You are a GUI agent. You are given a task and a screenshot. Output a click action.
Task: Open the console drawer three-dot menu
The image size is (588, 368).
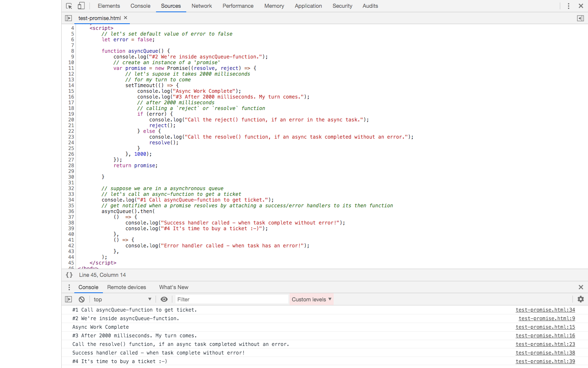tap(69, 287)
